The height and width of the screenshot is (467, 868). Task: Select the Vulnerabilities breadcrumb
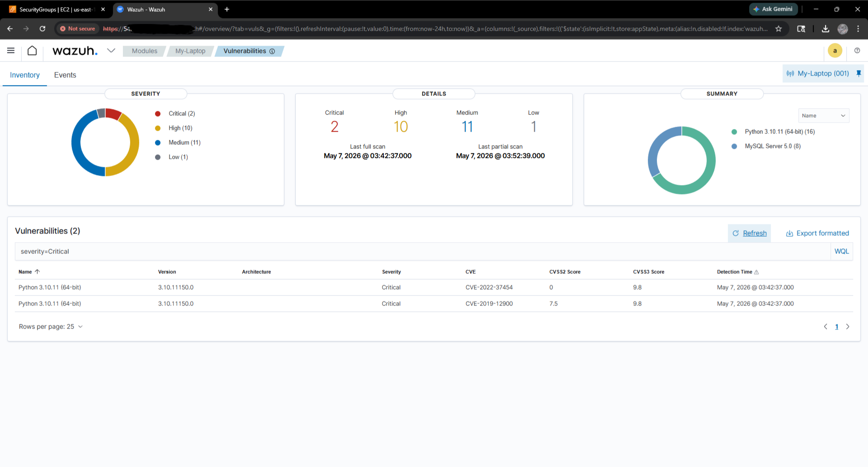[x=245, y=51]
